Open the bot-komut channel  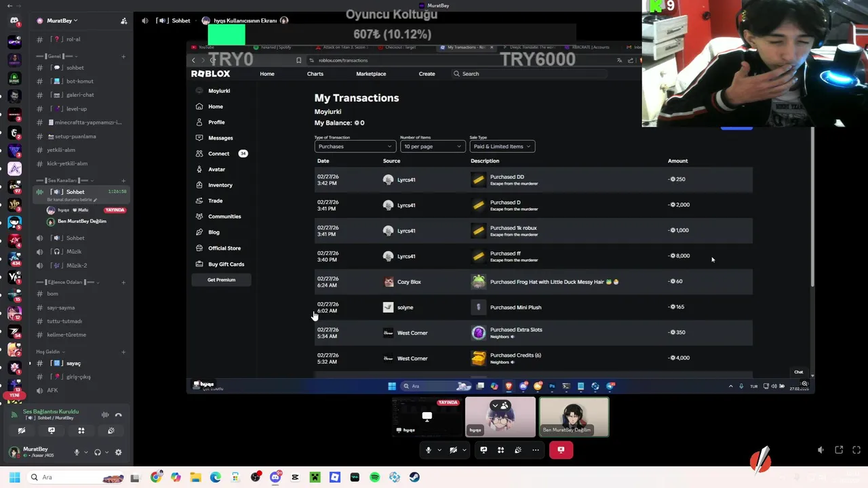[x=81, y=81]
